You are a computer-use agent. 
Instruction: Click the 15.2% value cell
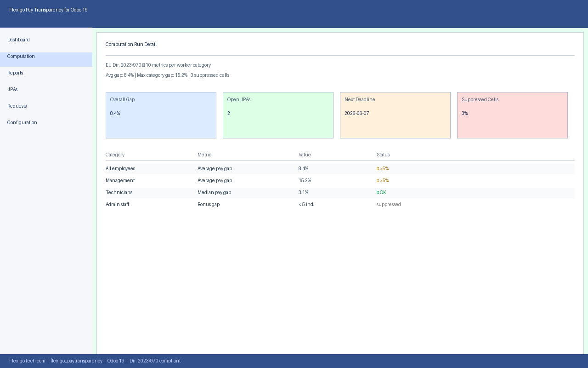305,181
